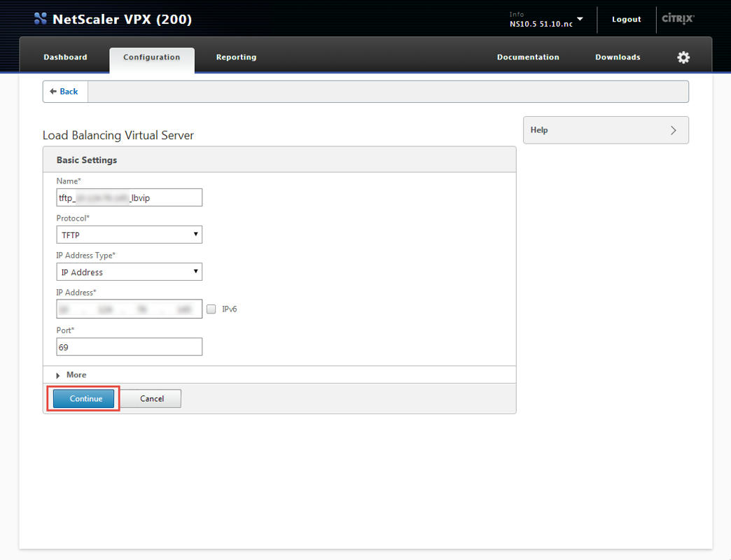Click the Citrix logo
Screen dimensions: 731x560
[677, 19]
